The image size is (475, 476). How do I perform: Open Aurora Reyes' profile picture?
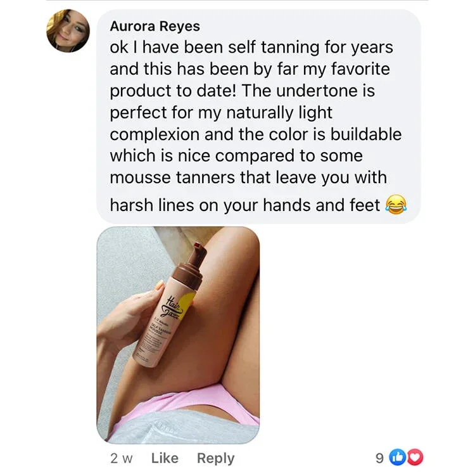tap(68, 31)
